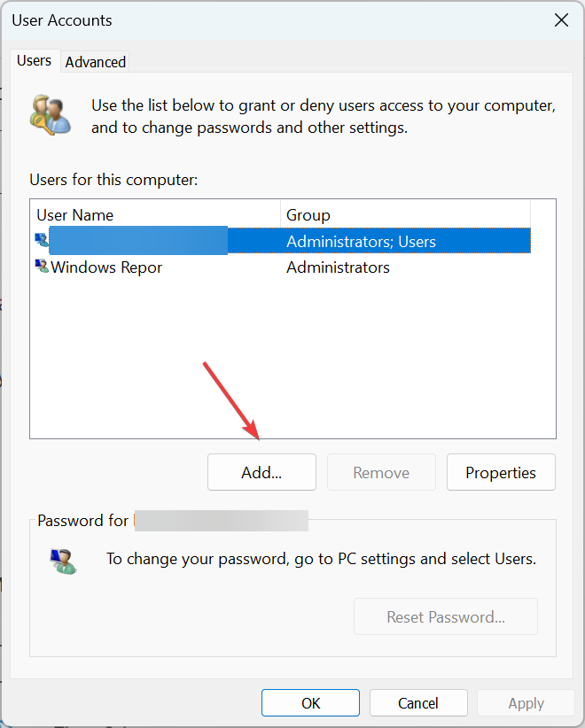Dismiss the dialog with Cancel
The width and height of the screenshot is (585, 728).
tap(418, 703)
